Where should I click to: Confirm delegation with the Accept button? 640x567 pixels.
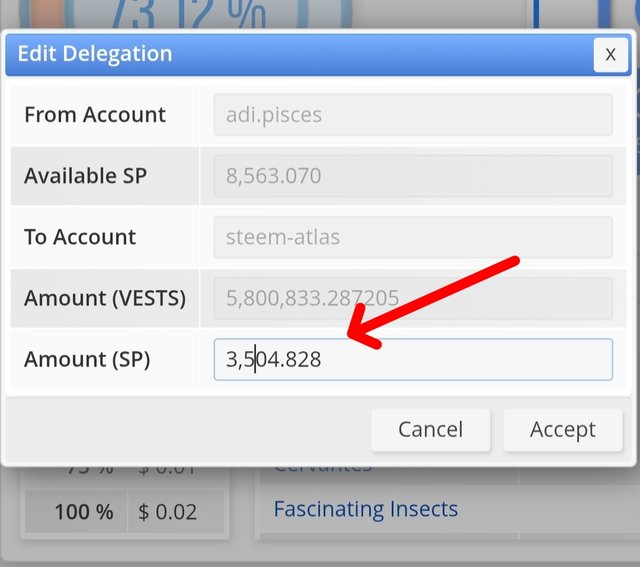562,430
